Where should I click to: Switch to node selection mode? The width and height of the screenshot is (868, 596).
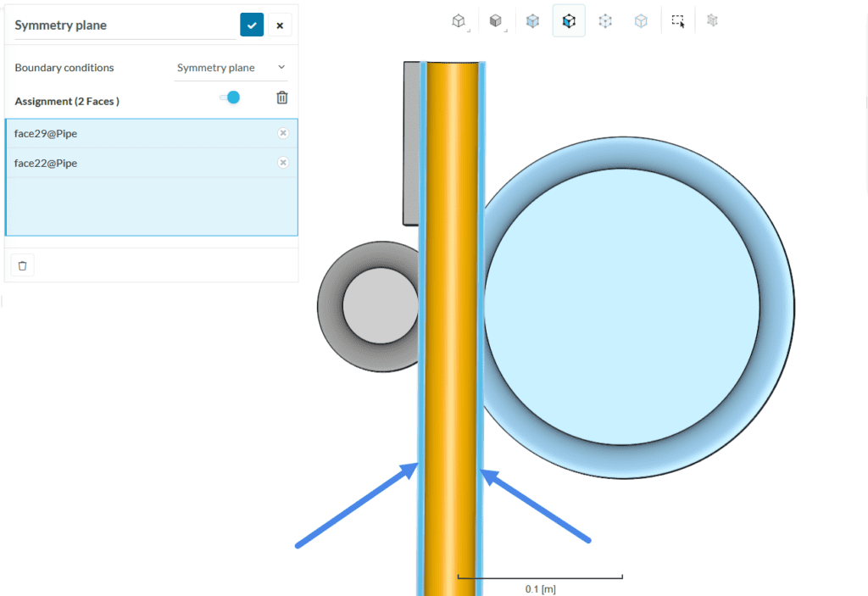point(605,21)
